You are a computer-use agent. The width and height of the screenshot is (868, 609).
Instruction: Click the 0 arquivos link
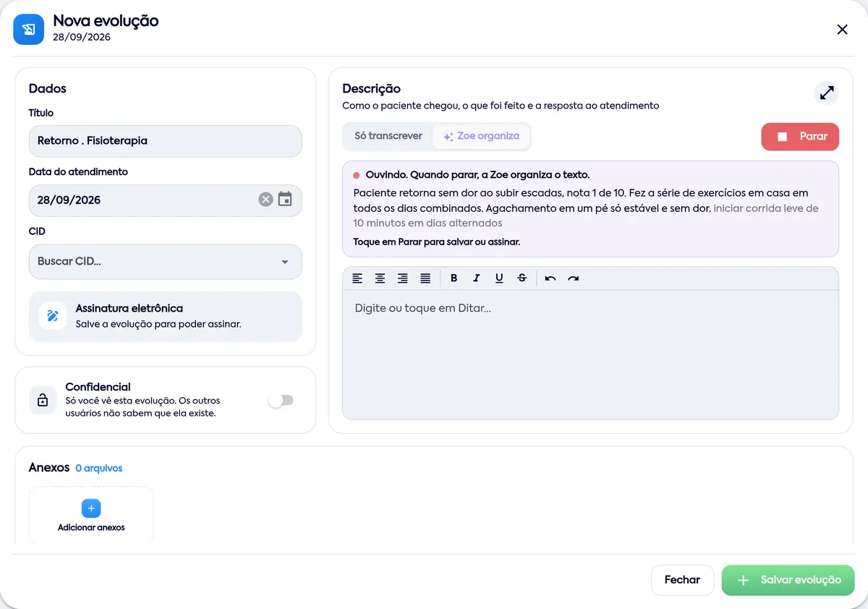99,469
